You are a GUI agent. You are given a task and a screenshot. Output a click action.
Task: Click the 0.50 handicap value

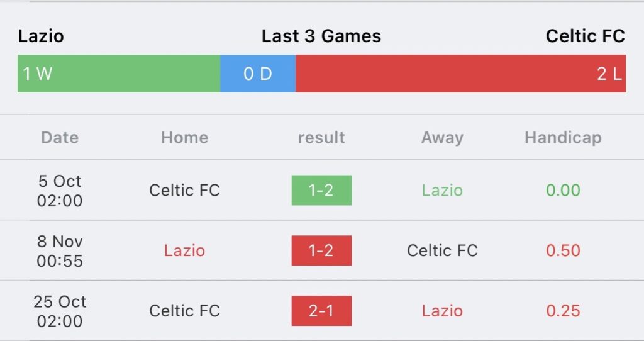click(x=563, y=250)
